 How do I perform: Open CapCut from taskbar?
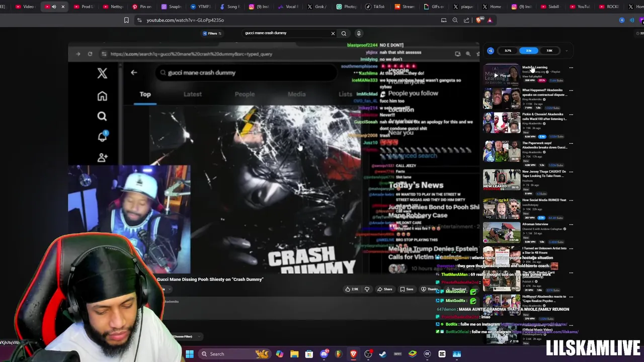[x=442, y=354]
